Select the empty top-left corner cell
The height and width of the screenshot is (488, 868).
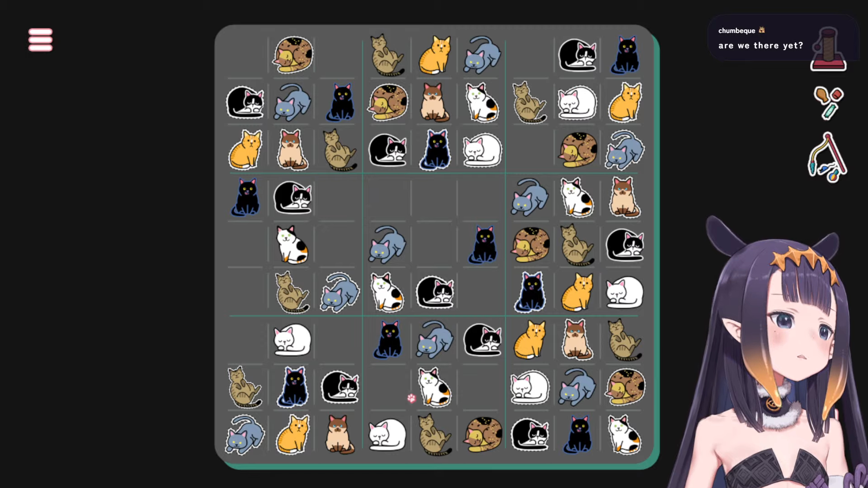[x=245, y=55]
